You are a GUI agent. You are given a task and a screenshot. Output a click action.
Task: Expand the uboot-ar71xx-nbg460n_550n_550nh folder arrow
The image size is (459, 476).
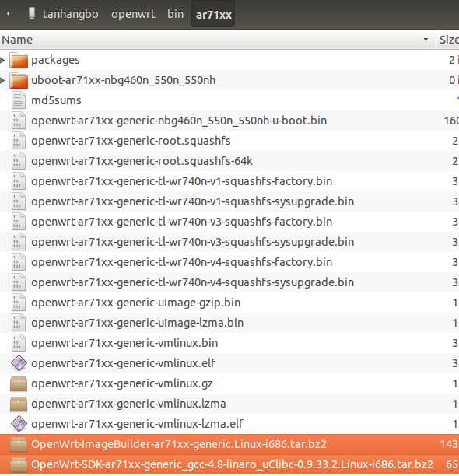point(2,80)
